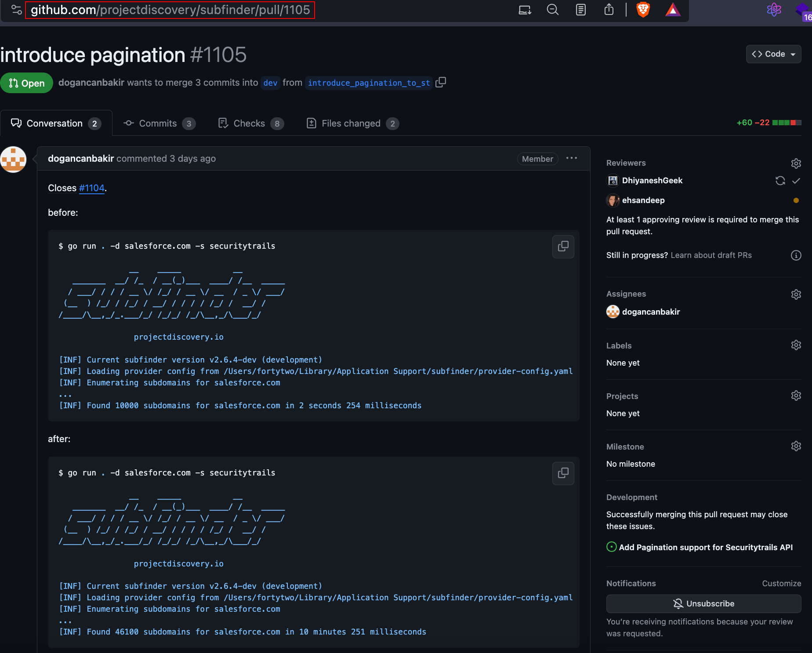
Task: Click the open issue icon under Development
Action: click(x=611, y=547)
